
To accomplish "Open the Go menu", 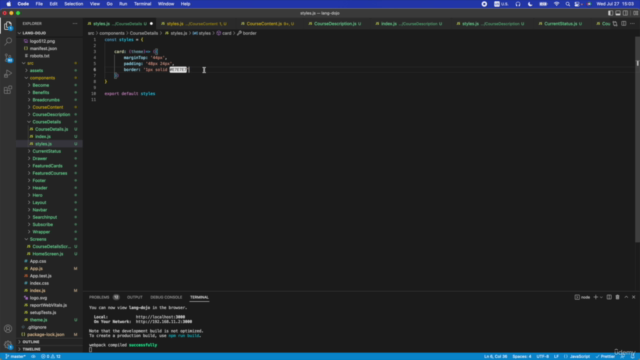I will [109, 4].
